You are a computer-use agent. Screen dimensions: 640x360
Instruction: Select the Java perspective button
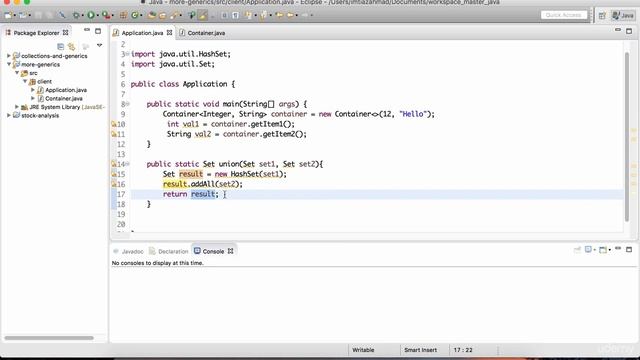[623, 16]
